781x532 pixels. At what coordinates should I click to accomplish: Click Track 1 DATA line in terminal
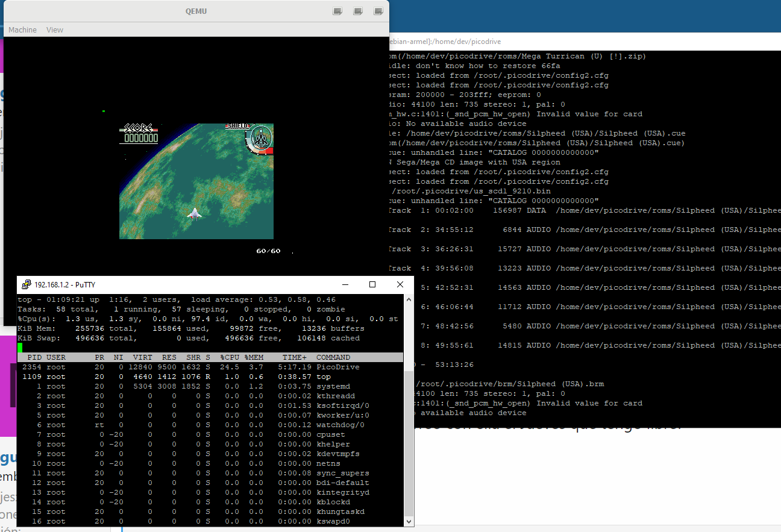[x=585, y=210]
